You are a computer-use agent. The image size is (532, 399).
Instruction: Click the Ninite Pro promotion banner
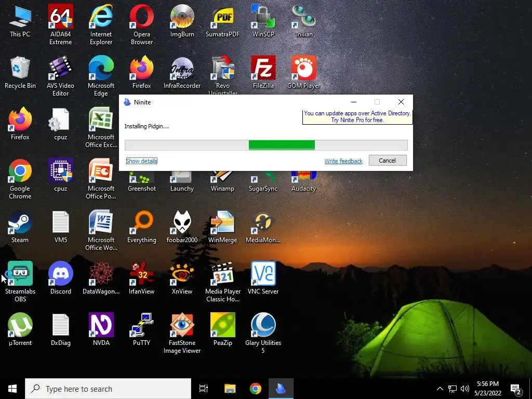coord(357,117)
